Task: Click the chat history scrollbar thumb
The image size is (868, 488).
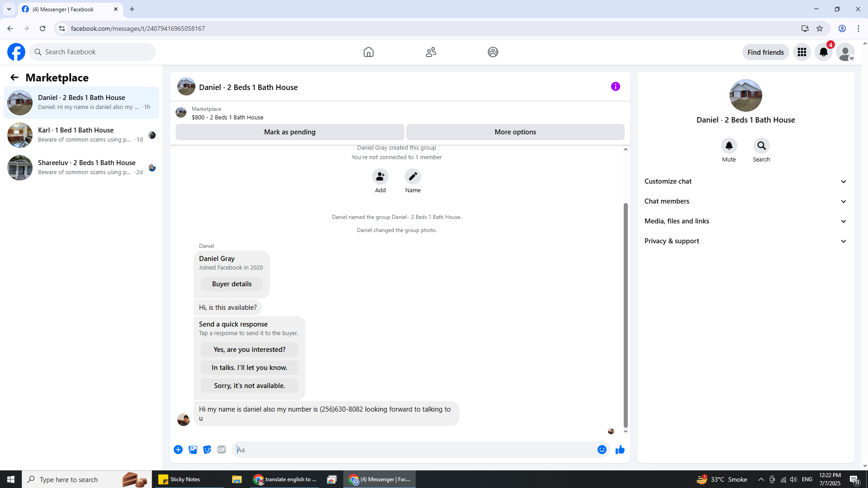Action: 626,315
